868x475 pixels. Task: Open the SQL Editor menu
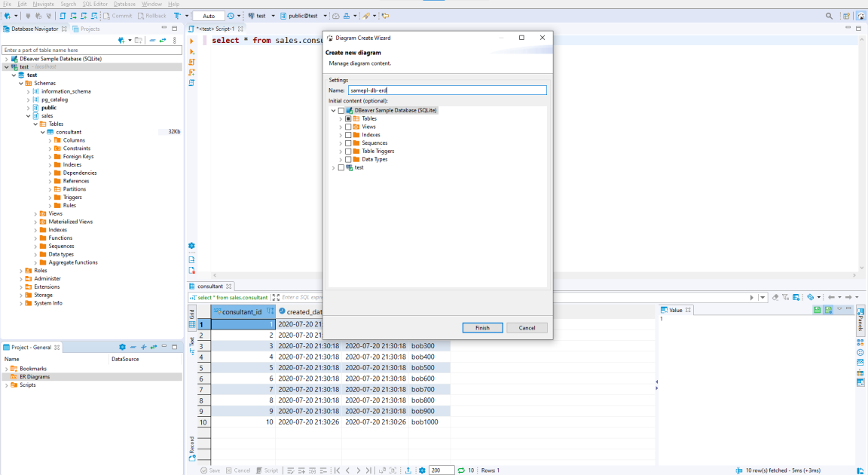(95, 4)
